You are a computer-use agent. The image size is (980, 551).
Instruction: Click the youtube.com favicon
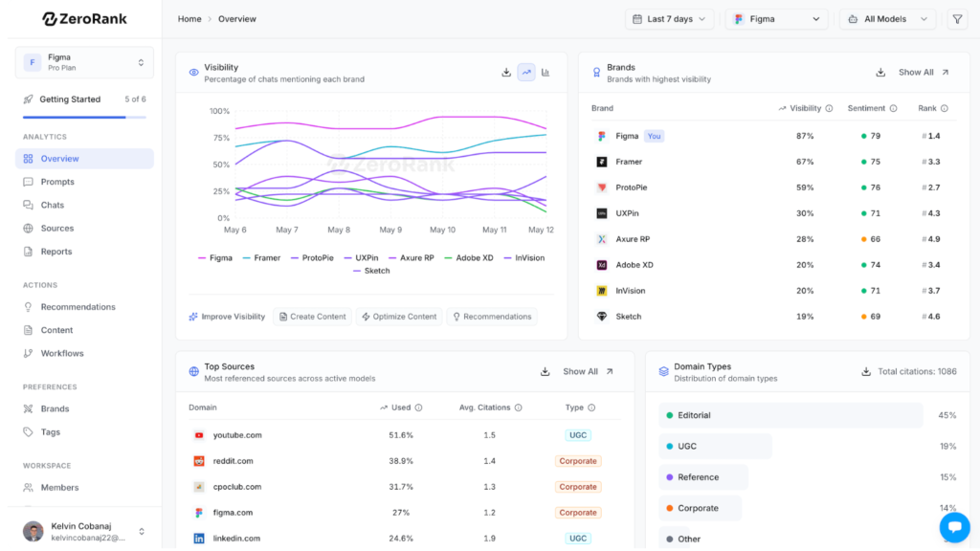coord(199,435)
